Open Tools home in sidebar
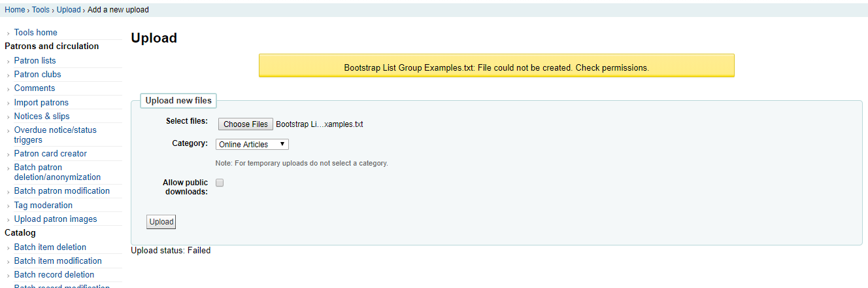Image resolution: width=868 pixels, height=288 pixels. (x=35, y=33)
